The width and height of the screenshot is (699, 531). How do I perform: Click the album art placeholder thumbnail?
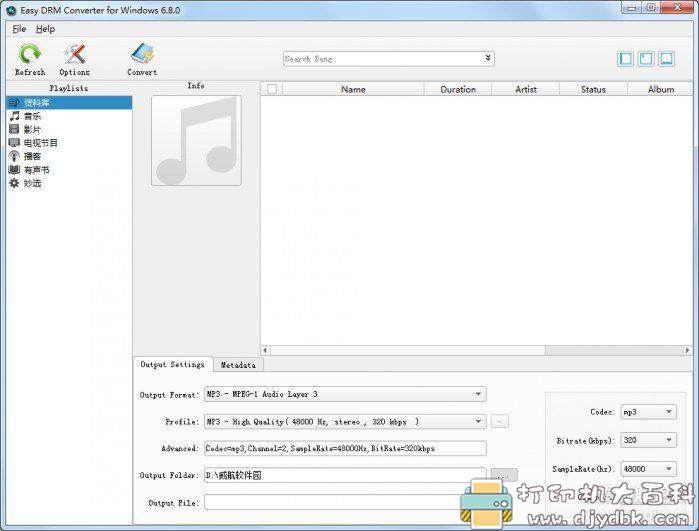[196, 140]
